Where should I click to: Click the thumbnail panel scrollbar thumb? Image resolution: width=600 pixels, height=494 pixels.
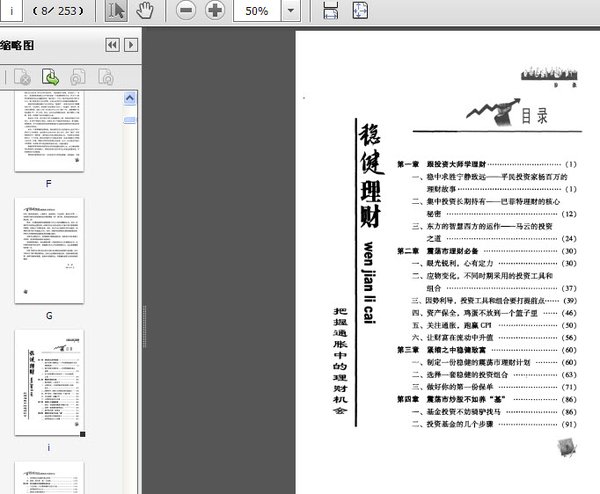pyautogui.click(x=130, y=120)
